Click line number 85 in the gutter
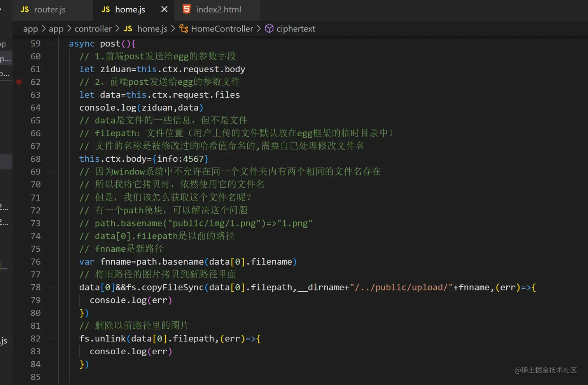This screenshot has width=588, height=385. click(x=35, y=377)
